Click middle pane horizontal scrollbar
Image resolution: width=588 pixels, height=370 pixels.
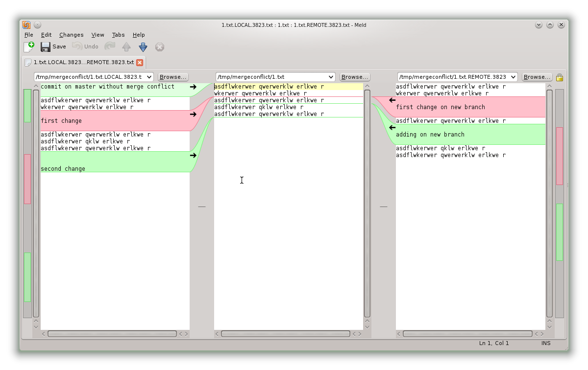click(286, 334)
